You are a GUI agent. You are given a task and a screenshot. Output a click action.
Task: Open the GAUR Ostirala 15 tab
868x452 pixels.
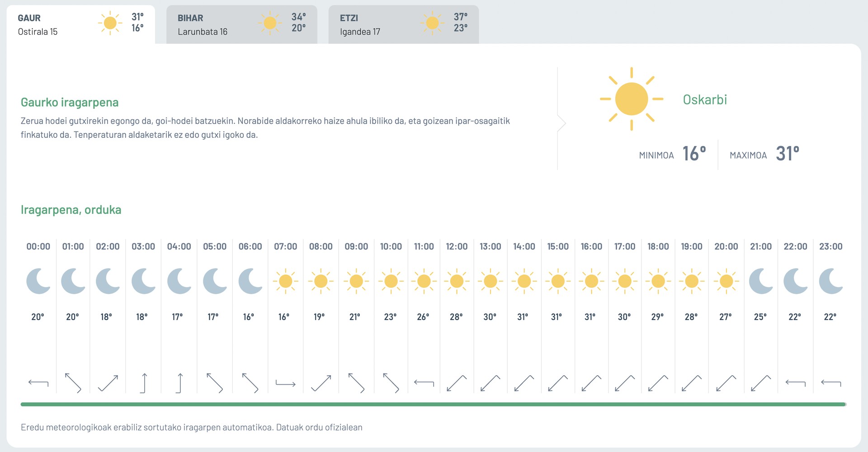(81, 24)
